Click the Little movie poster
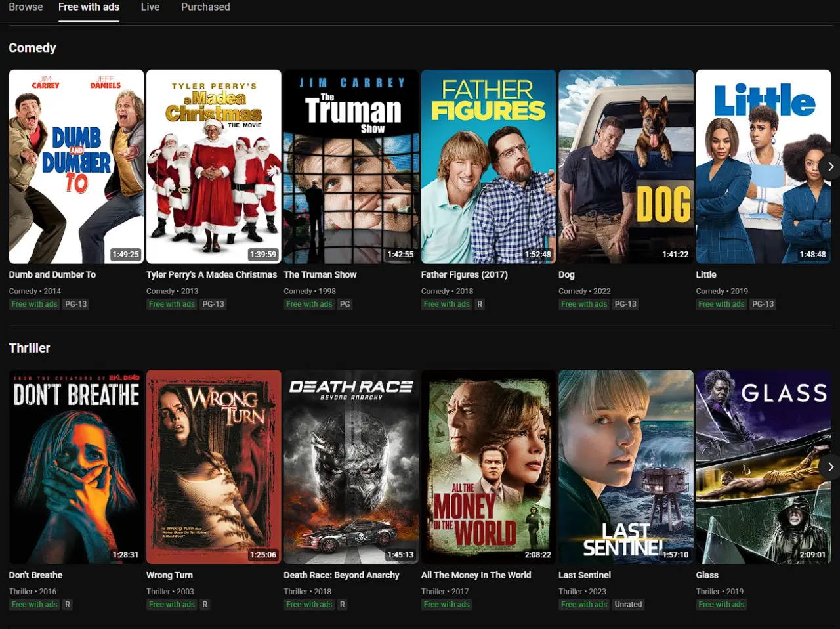The height and width of the screenshot is (629, 840). click(763, 167)
